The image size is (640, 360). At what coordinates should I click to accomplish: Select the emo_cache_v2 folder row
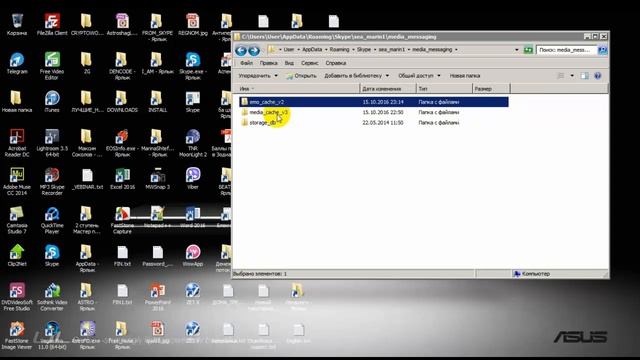[x=374, y=102]
